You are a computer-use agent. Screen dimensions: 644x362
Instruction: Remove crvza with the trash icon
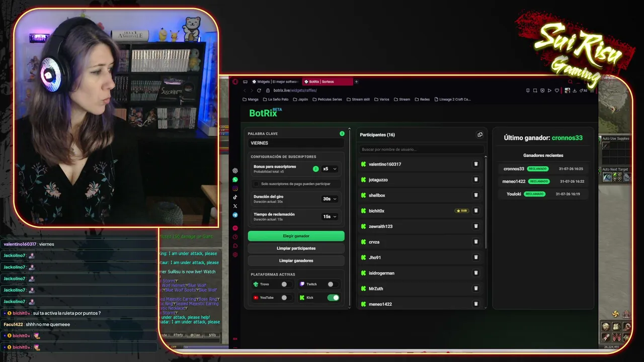tap(476, 242)
